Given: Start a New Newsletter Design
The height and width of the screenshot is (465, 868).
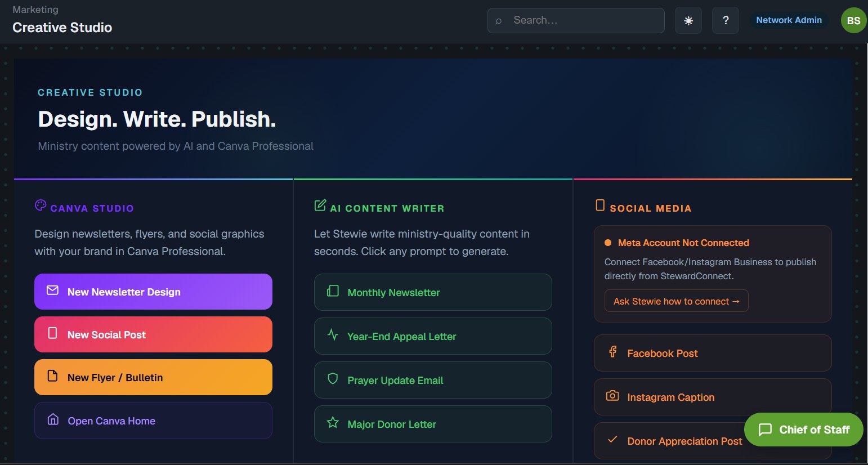Looking at the screenshot, I should coord(153,292).
